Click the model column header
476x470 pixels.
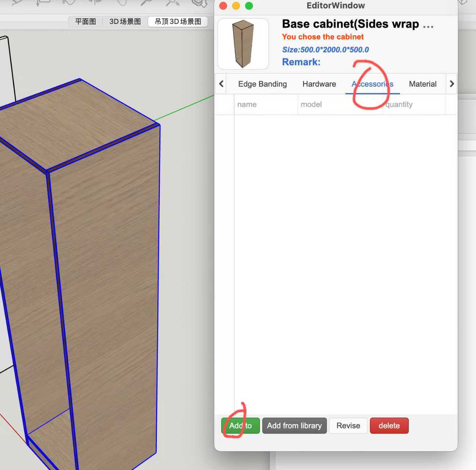click(x=311, y=105)
